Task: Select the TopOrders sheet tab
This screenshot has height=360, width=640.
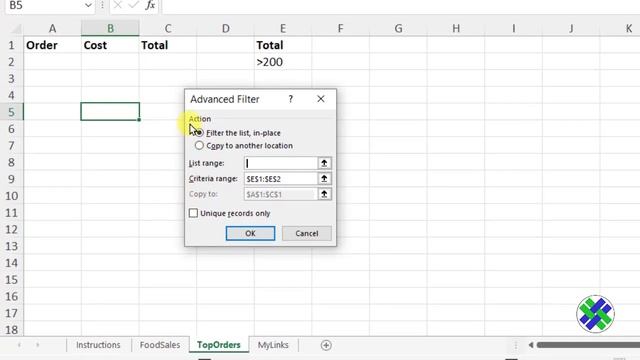Action: coord(218,345)
